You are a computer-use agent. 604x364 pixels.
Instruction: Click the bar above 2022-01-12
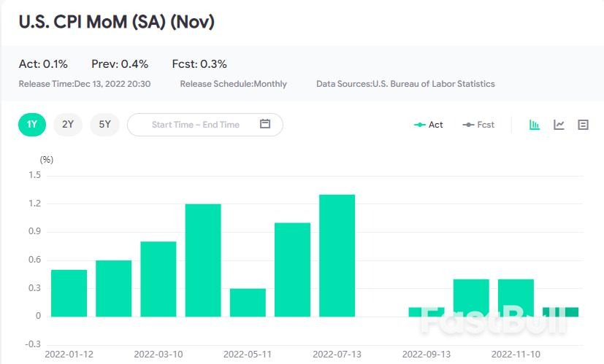(x=69, y=293)
